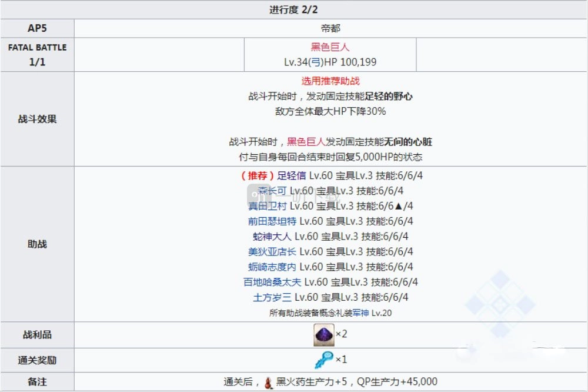Select the 蛎崎志度内 servant link
This screenshot has width=588, height=392.
(272, 267)
